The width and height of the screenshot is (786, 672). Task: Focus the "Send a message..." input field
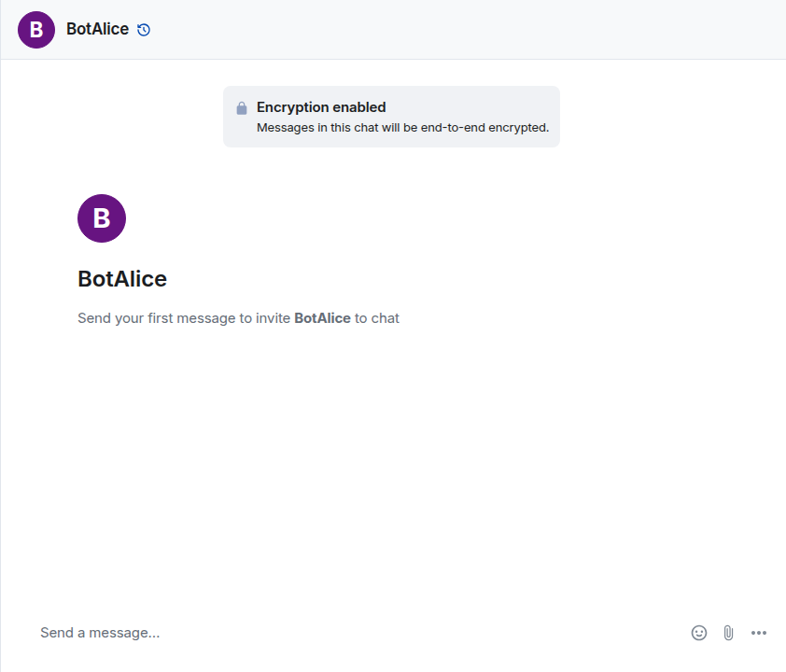[x=355, y=633]
